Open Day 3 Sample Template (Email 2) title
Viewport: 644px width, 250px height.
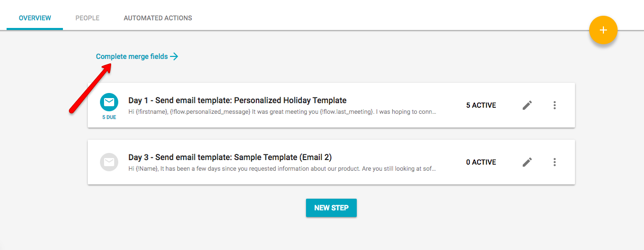pyautogui.click(x=230, y=157)
